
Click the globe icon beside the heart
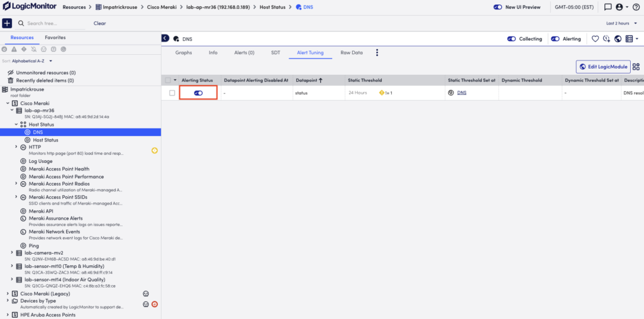click(618, 39)
